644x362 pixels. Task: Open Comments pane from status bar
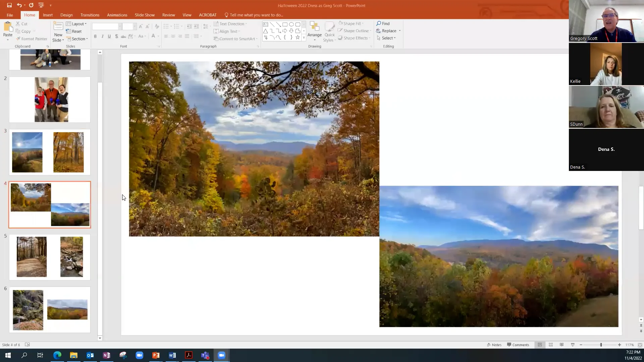pyautogui.click(x=518, y=345)
